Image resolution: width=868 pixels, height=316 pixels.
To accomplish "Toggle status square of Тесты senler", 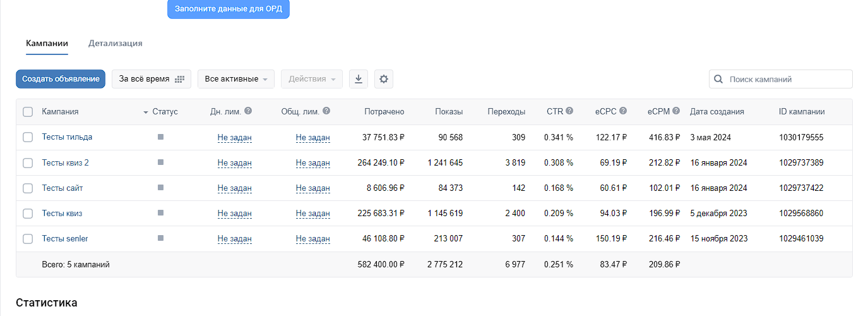I will [x=160, y=238].
